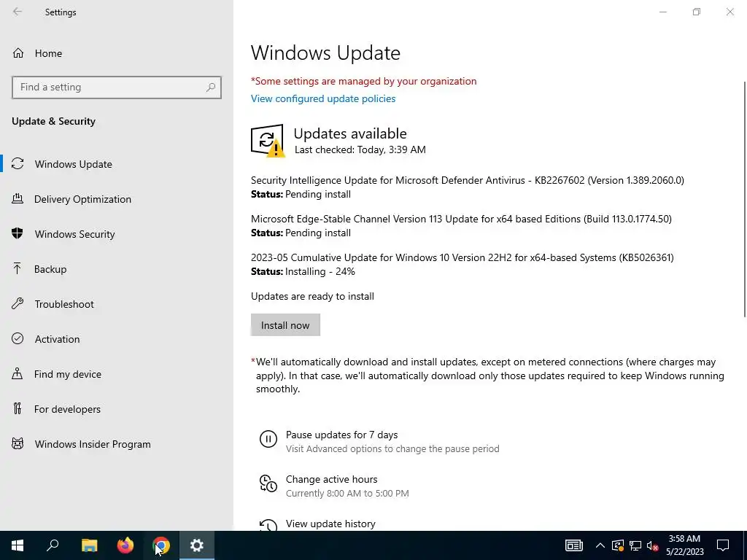Click the Installing - 24% status text

coord(320,271)
